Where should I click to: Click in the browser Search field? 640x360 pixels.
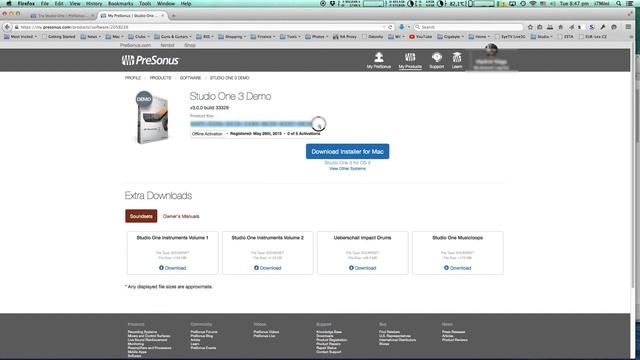(x=468, y=27)
